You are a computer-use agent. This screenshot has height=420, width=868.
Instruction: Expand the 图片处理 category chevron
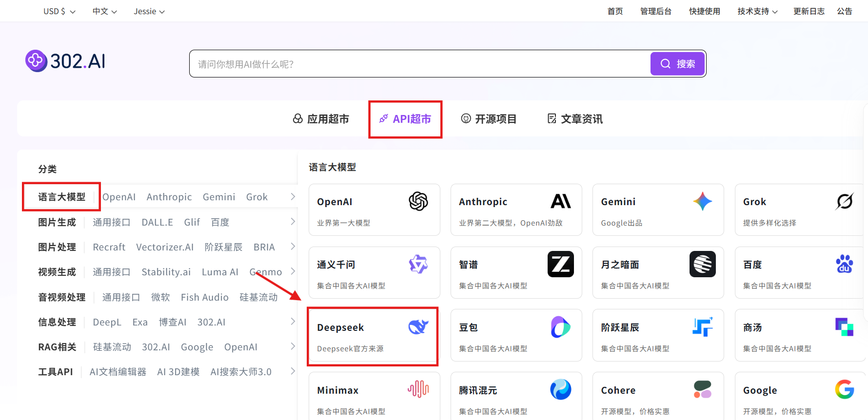click(x=293, y=246)
